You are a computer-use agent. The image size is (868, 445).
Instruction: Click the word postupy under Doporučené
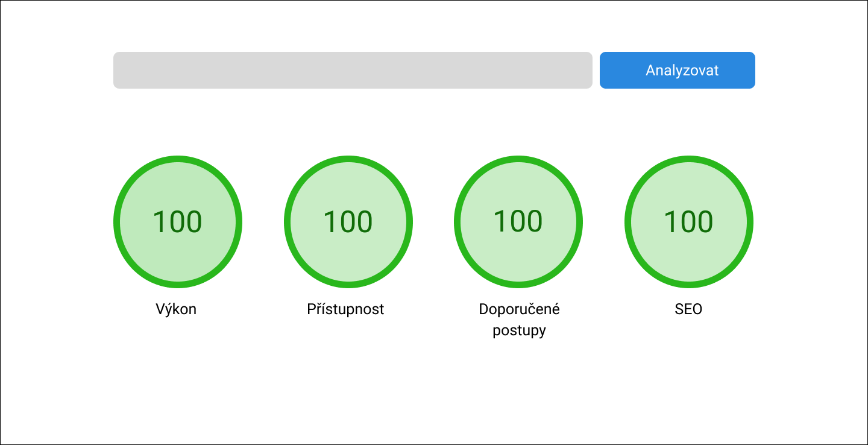(519, 331)
